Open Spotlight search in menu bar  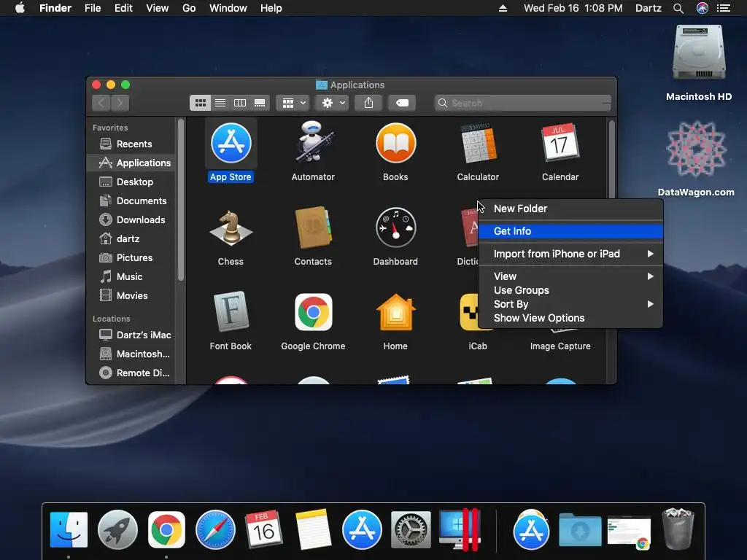pos(678,8)
